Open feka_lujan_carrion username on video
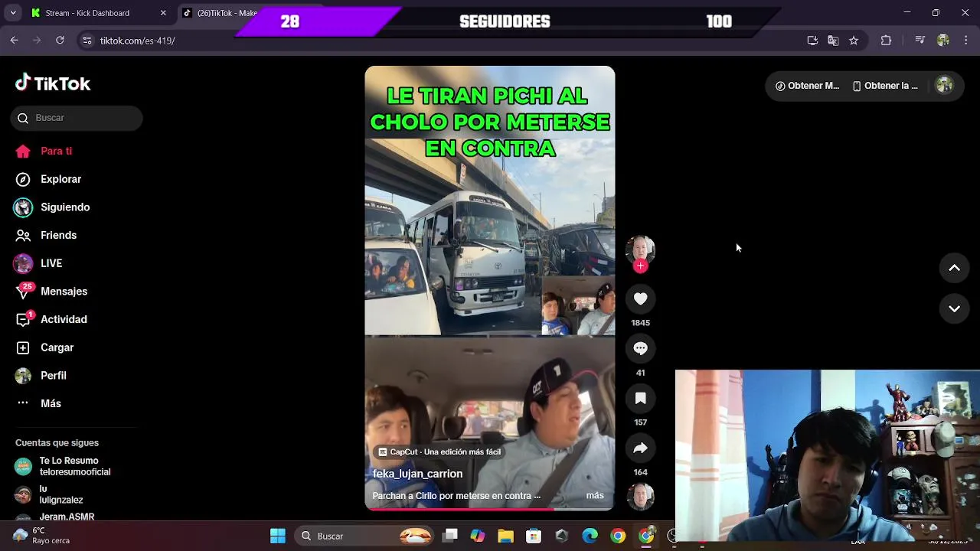 pos(417,474)
